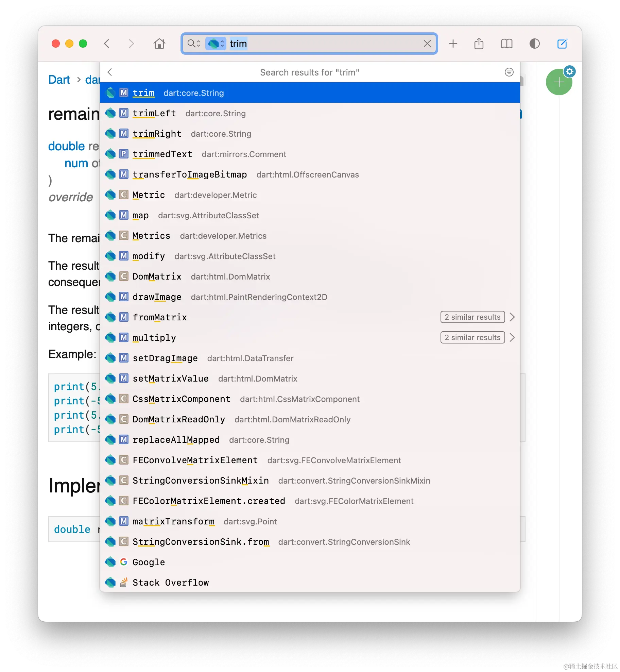This screenshot has height=672, width=620.
Task: Open the multiply method result
Action: tap(310, 337)
